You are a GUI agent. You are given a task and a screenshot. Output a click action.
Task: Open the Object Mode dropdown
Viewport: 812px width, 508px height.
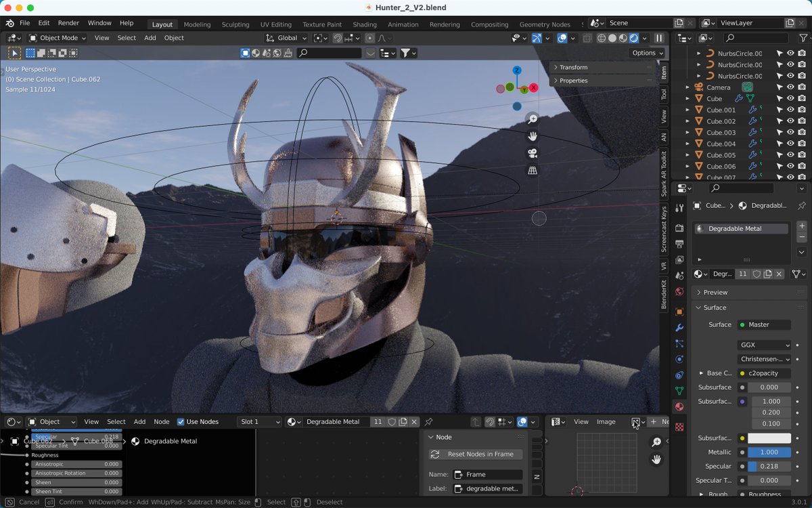[x=57, y=38]
